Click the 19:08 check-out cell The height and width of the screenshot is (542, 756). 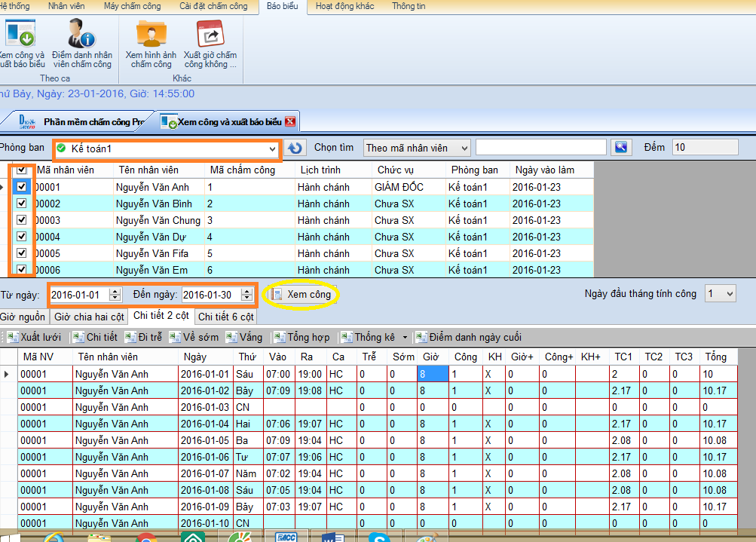(x=310, y=391)
